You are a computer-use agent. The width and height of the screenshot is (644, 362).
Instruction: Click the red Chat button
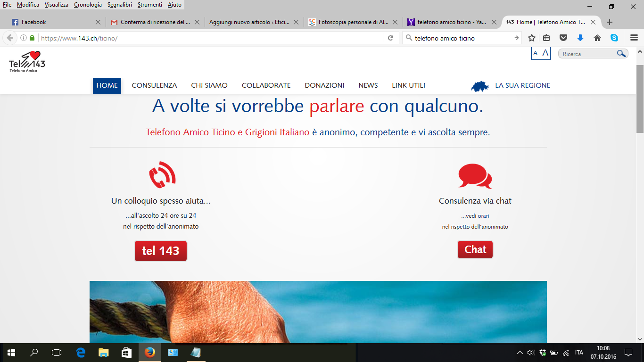click(475, 250)
